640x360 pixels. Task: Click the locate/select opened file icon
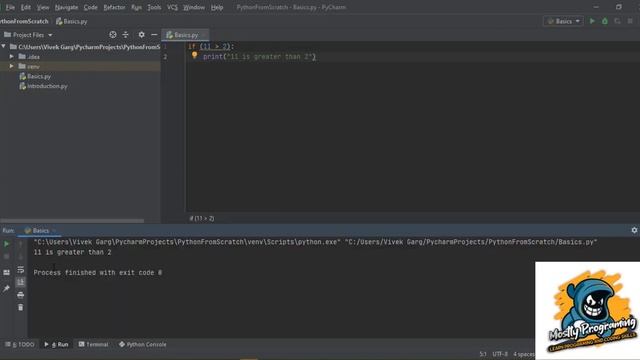coord(113,35)
